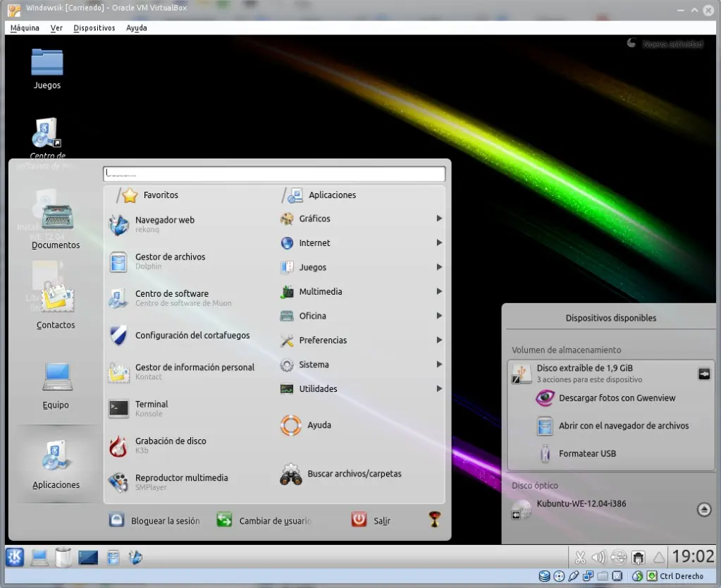This screenshot has width=721, height=588.
Task: Select Descargar fotos con Gwenview
Action: (606, 398)
